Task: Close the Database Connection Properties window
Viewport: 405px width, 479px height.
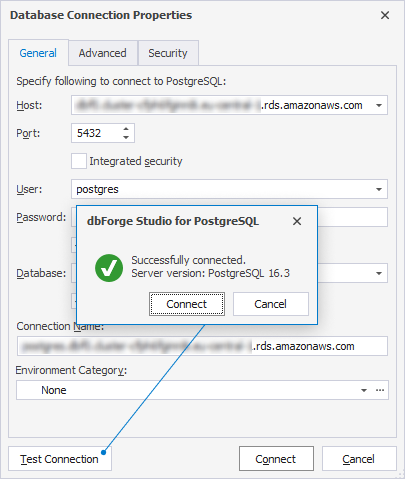Action: point(385,15)
